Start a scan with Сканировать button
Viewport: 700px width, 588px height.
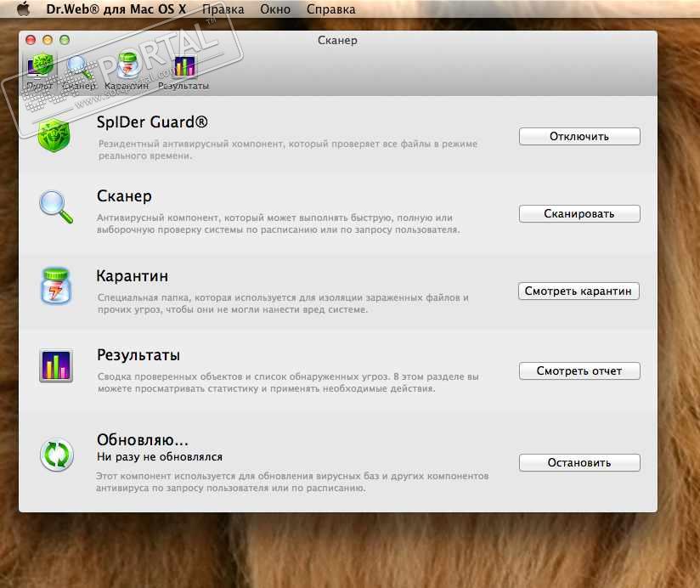coord(579,214)
